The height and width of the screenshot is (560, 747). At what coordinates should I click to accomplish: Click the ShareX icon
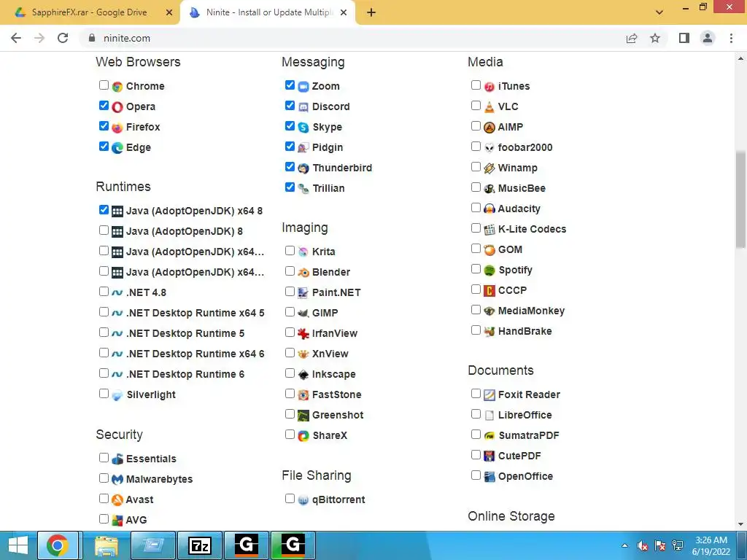pyautogui.click(x=303, y=436)
